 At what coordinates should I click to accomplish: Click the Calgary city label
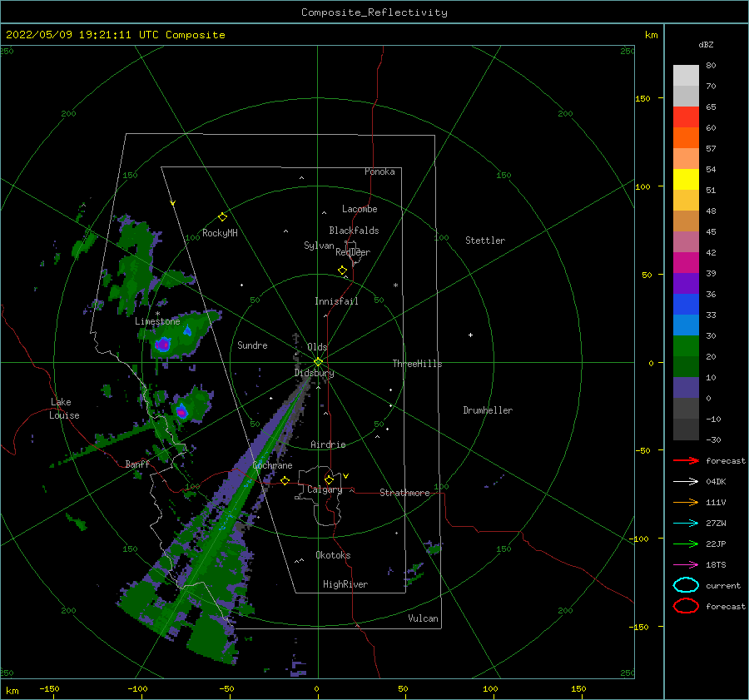click(325, 489)
